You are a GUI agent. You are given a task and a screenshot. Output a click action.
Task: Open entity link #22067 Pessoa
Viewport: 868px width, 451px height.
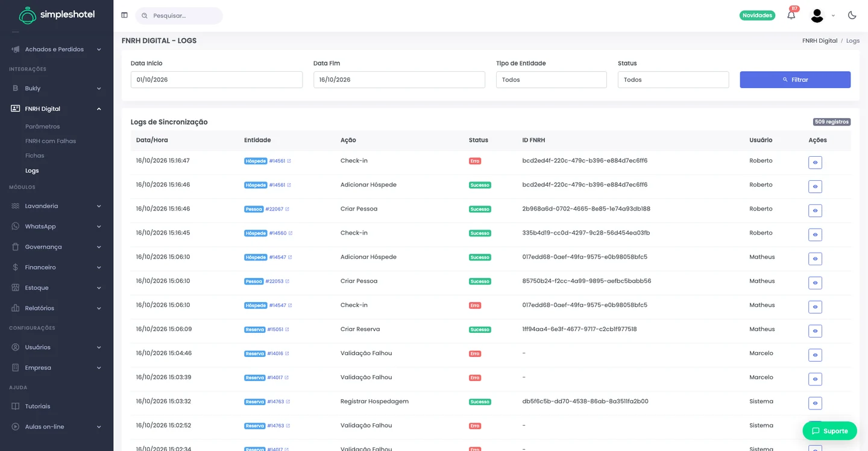coord(274,209)
